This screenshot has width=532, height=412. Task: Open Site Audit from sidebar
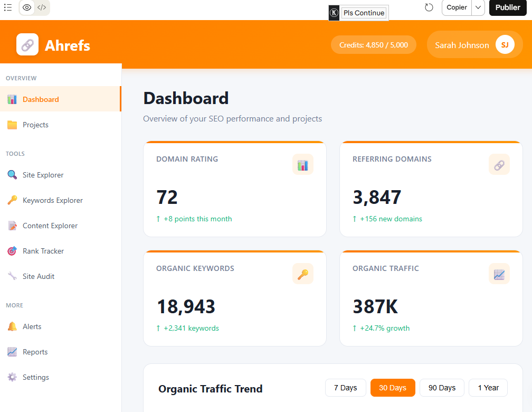[60, 276]
